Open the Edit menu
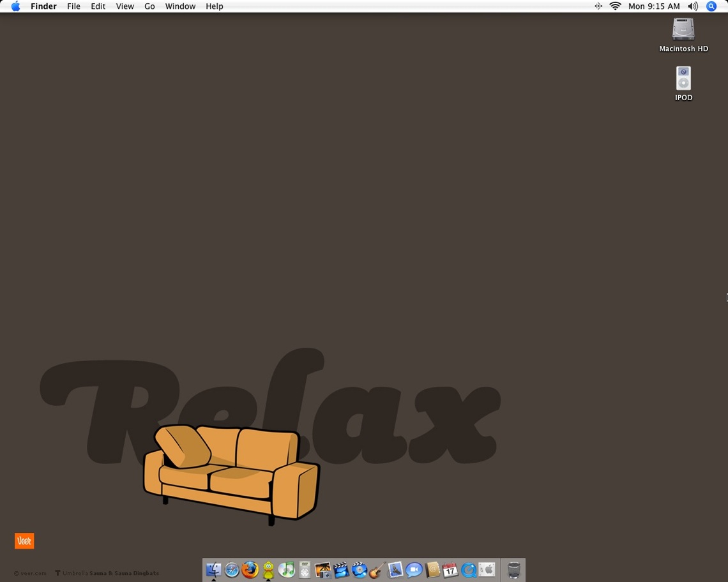728x582 pixels. (x=98, y=6)
